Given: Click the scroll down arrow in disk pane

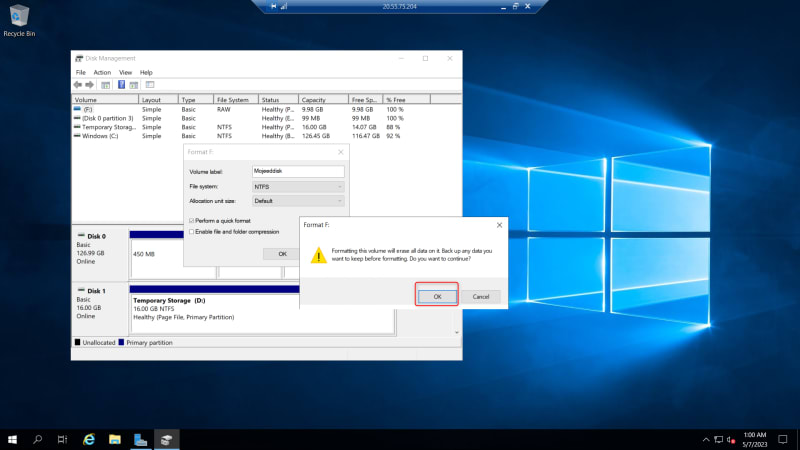Looking at the screenshot, I should (x=457, y=332).
